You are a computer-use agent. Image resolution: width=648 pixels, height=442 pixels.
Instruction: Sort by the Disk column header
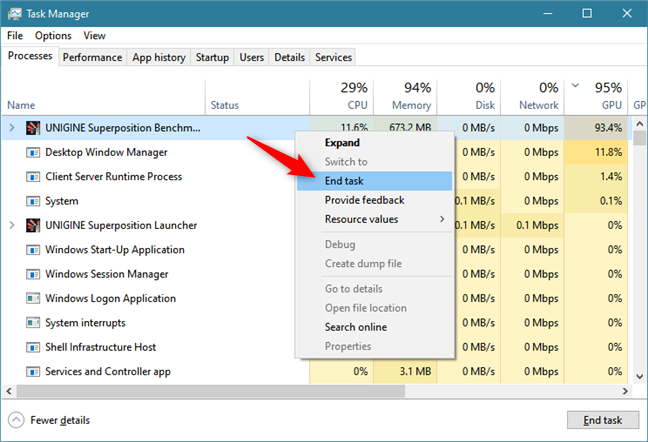click(x=469, y=97)
